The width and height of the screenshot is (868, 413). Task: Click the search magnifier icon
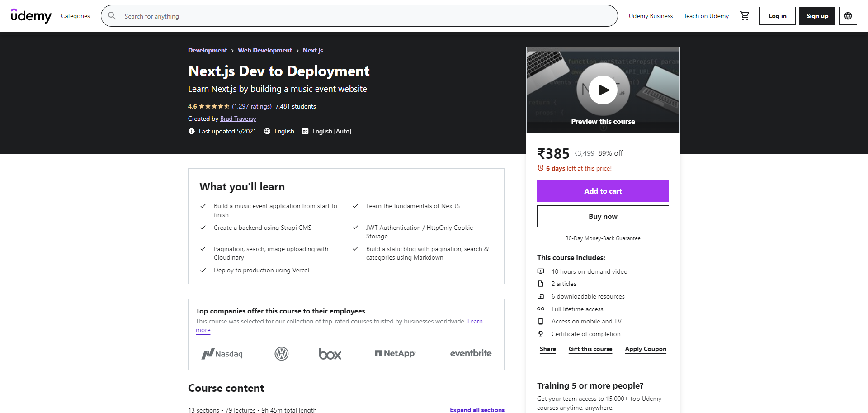(112, 16)
